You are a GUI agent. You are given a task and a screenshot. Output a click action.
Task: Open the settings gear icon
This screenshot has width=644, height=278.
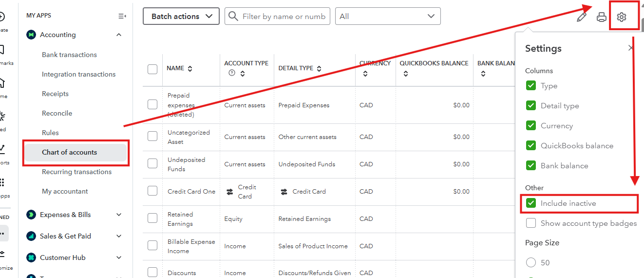(x=621, y=17)
